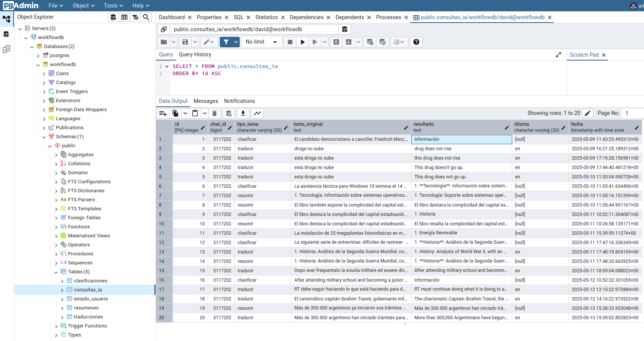This screenshot has width=644, height=341.
Task: Expand the clasificaciones table node
Action: click(62, 281)
